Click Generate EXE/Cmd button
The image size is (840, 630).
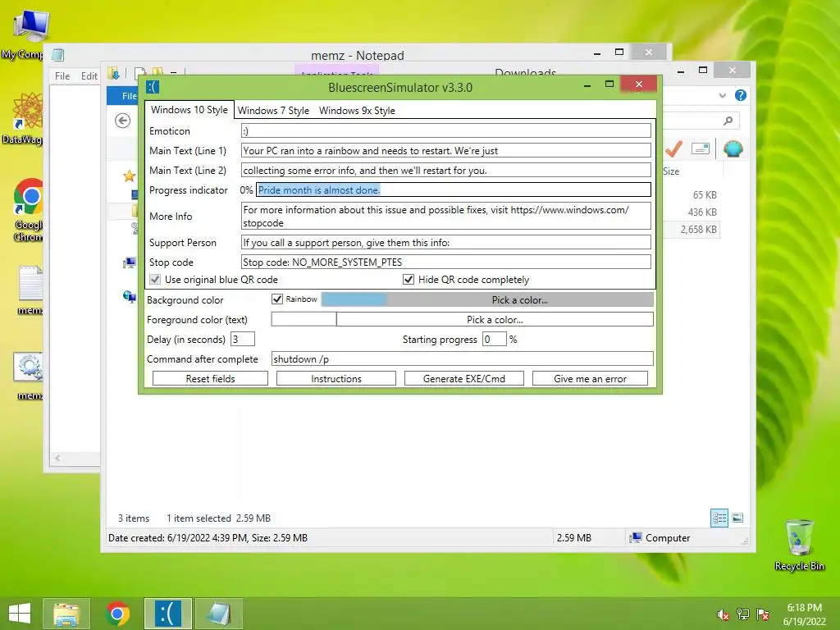pos(464,379)
